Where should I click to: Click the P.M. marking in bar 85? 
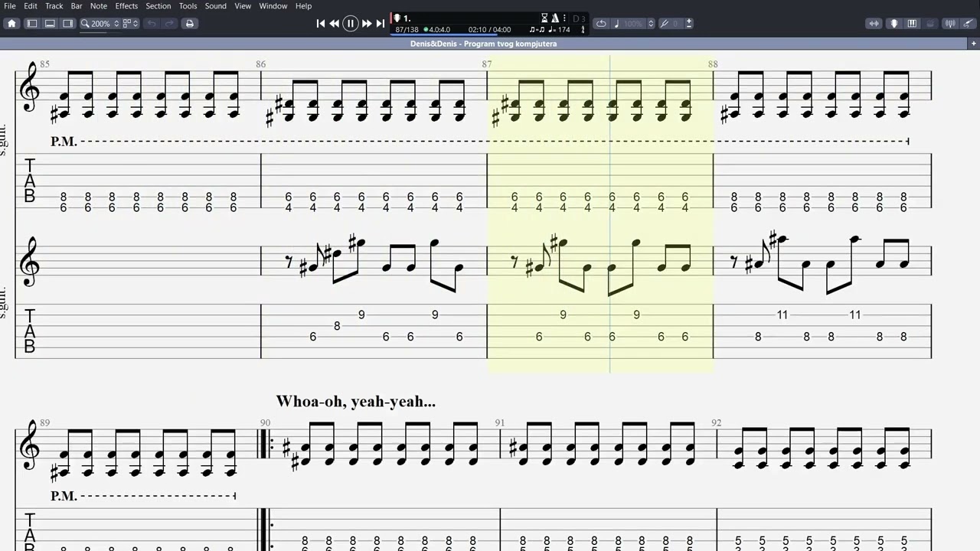coord(64,142)
